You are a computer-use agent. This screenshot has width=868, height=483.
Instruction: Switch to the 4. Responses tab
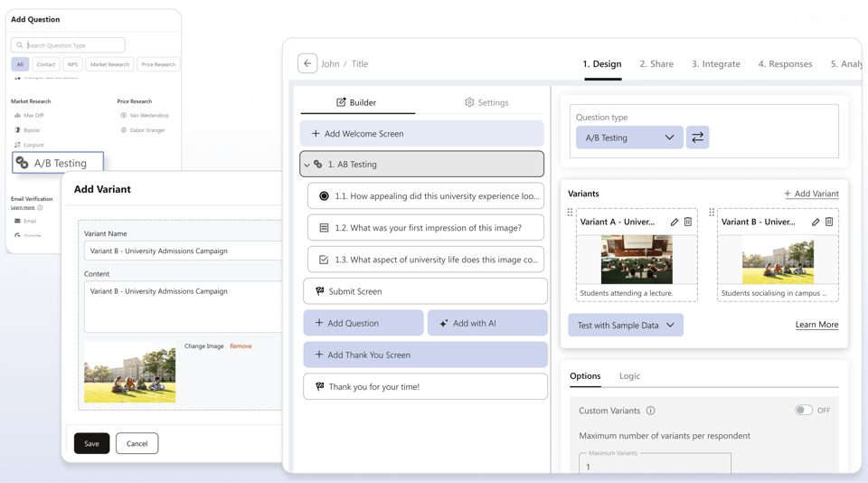785,64
